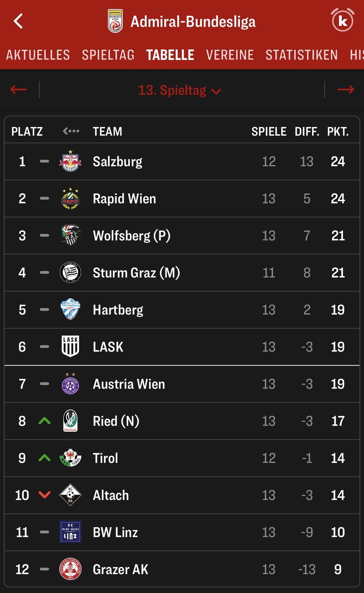Image resolution: width=364 pixels, height=593 pixels.
Task: Open the Hartberg team link
Action: (x=118, y=310)
